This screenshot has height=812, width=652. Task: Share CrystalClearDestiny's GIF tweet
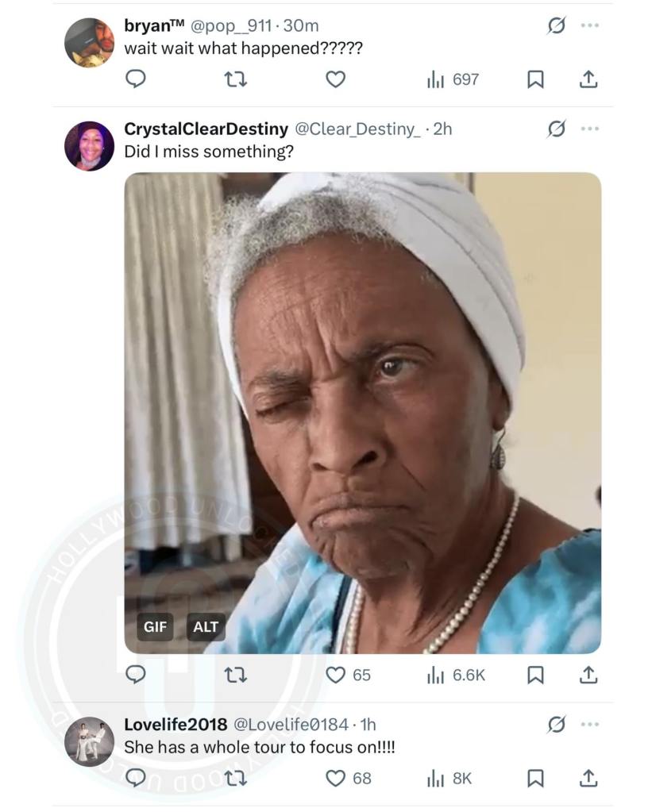[x=588, y=675]
